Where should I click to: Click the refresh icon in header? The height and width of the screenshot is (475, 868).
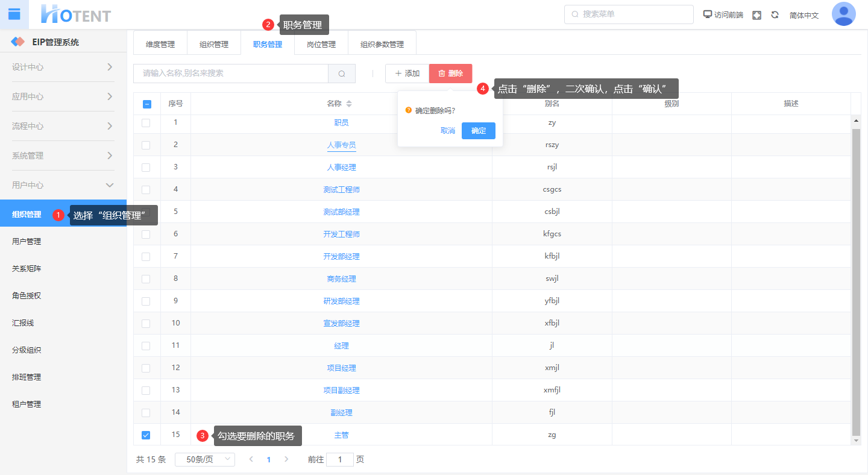coord(775,15)
